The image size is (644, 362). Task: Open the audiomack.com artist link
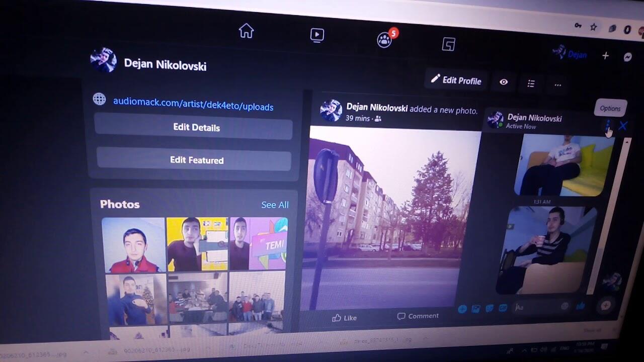pos(193,104)
